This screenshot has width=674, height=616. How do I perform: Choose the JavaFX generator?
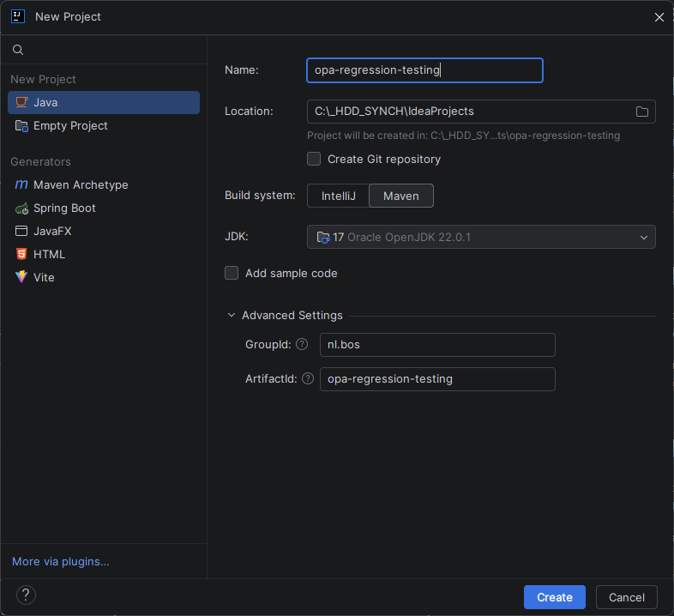(104, 231)
